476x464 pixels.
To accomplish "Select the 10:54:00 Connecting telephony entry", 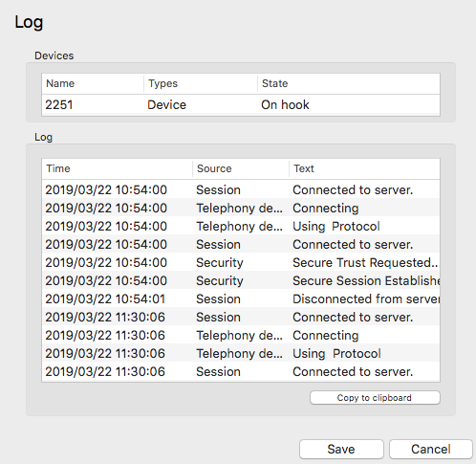I will point(241,208).
